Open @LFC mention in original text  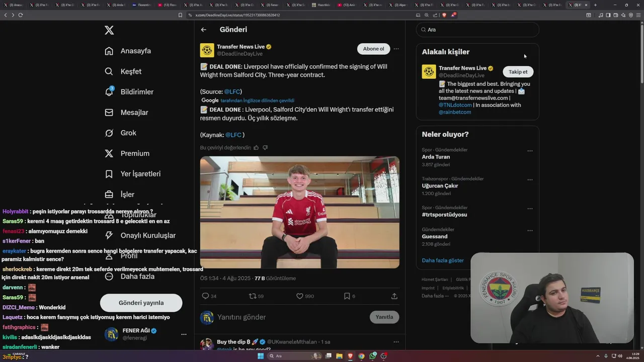[232, 92]
